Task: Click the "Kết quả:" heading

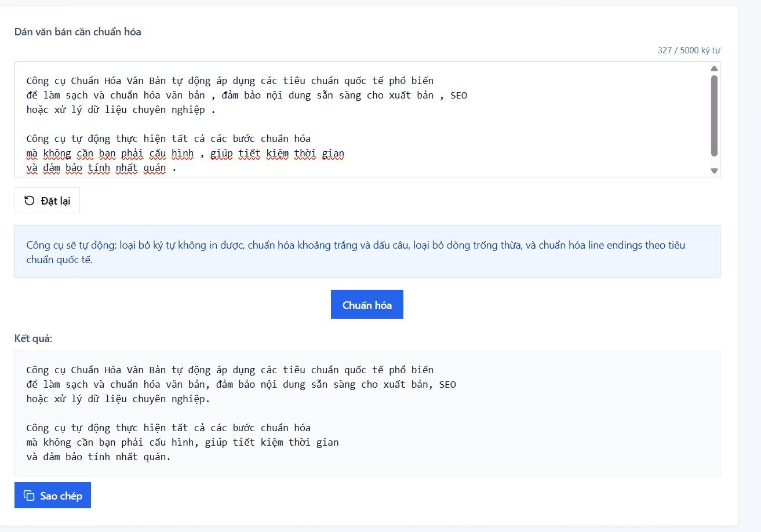Action: (33, 338)
